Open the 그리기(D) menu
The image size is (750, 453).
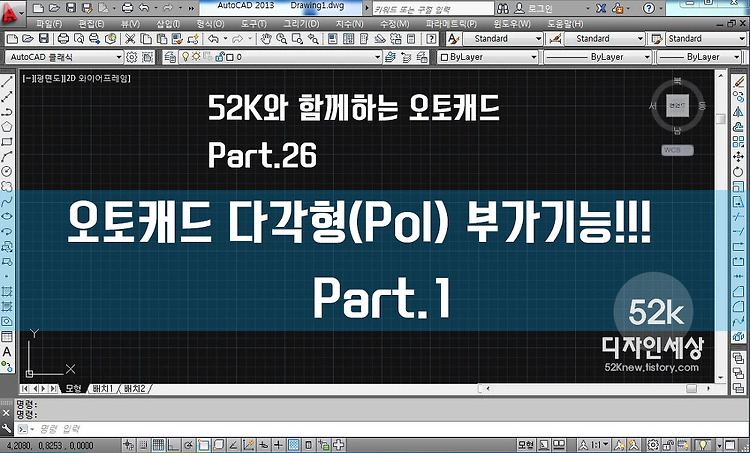(301, 23)
